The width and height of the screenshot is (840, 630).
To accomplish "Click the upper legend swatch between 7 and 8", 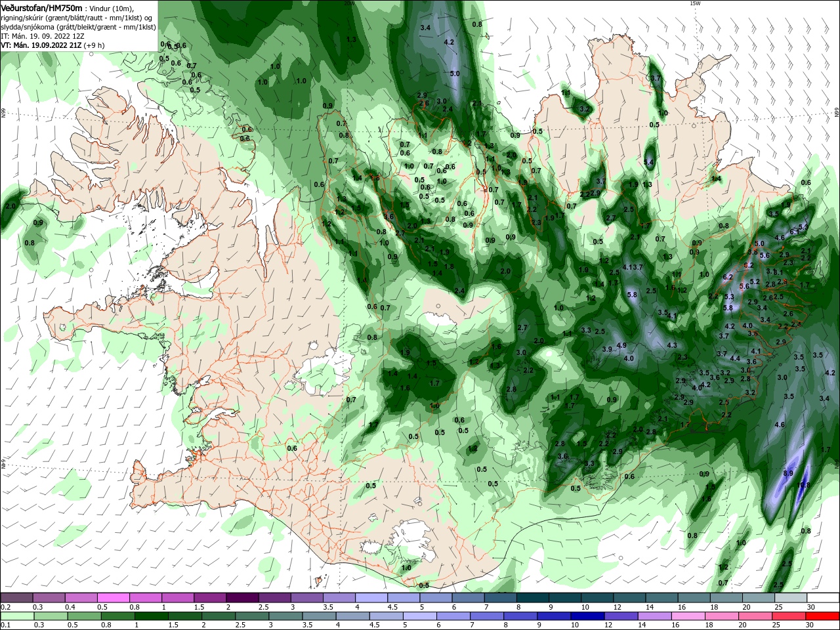I will tap(500, 598).
